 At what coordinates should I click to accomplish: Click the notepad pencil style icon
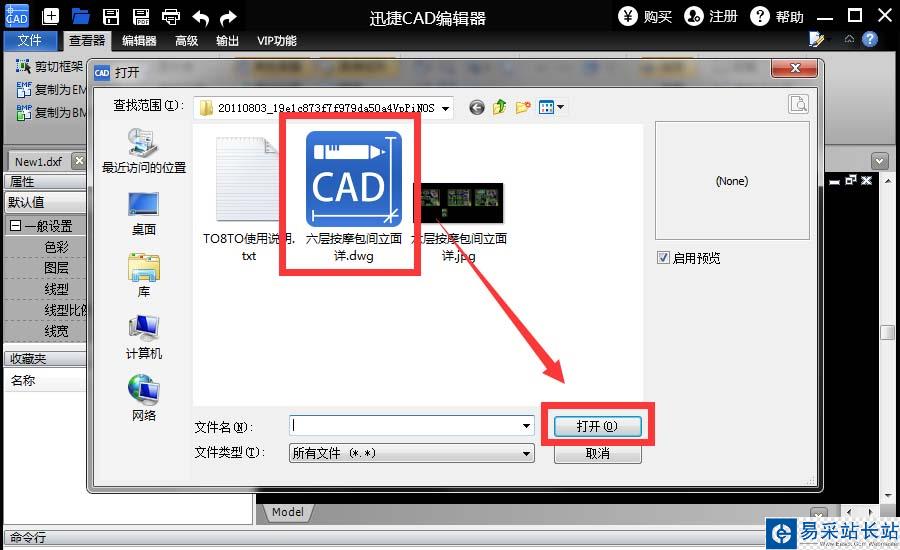pyautogui.click(x=816, y=39)
